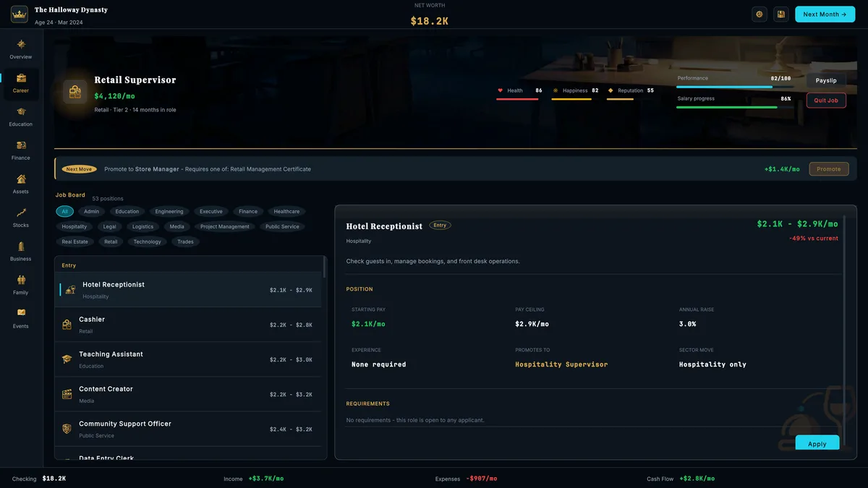Screen dimensions: 868x488
Task: Click the Net Worth $18.2K value
Action: tap(430, 21)
